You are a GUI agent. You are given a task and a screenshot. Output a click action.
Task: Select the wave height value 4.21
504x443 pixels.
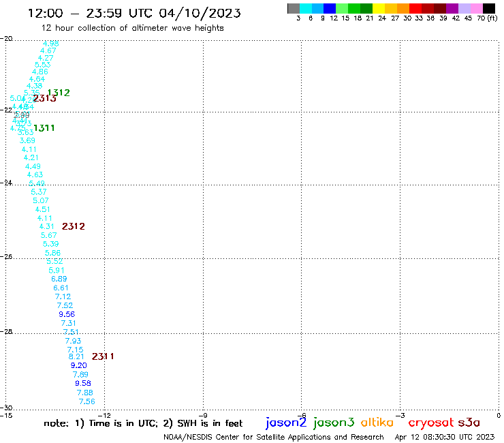click(31, 157)
